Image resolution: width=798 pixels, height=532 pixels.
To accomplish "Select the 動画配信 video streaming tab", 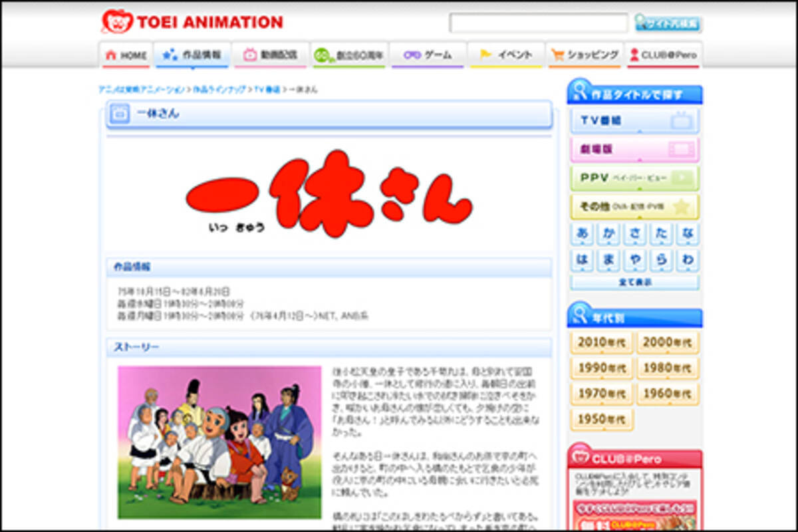I will (270, 55).
